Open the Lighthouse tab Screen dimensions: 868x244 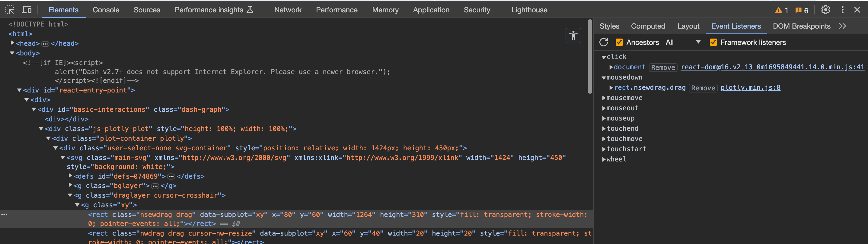tap(529, 10)
